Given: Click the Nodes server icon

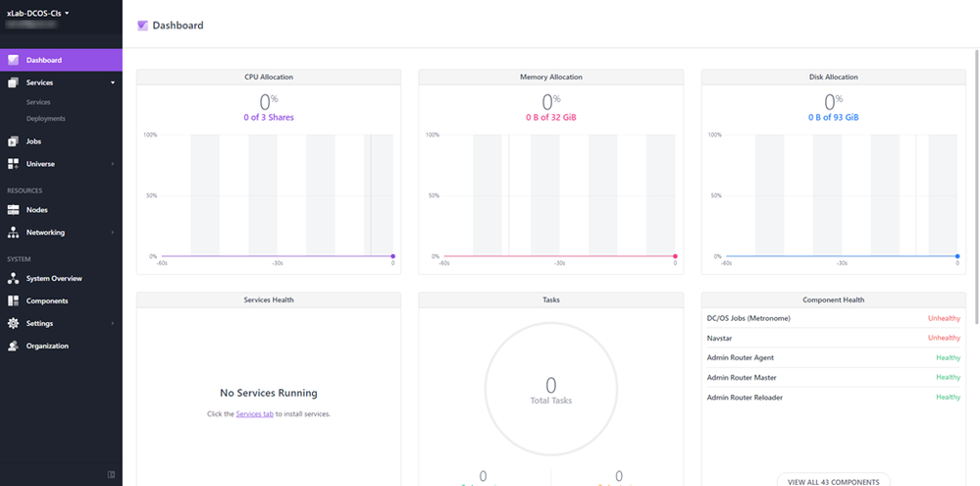Looking at the screenshot, I should click(13, 210).
